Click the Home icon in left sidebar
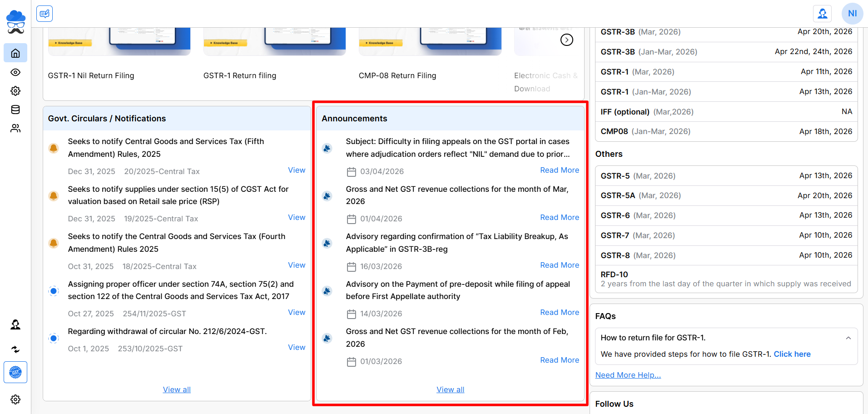This screenshot has width=868, height=414. point(15,53)
